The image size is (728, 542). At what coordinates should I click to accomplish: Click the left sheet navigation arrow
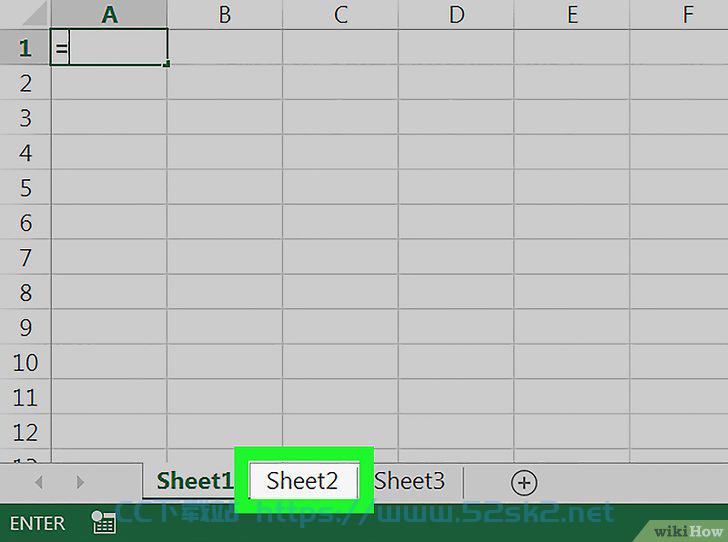click(39, 482)
